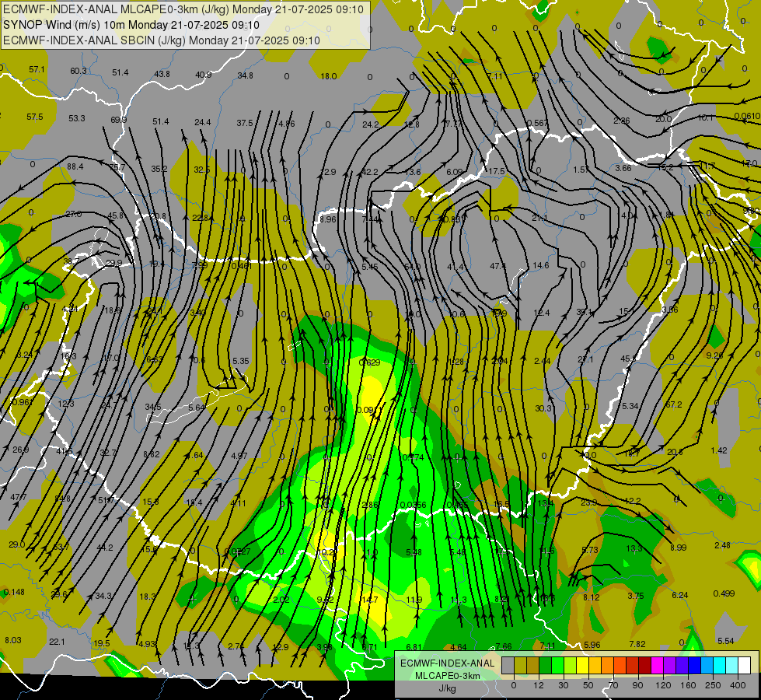The image size is (761, 700).
Task: Select the cyan legend swatch after 250
Action: coord(720,665)
